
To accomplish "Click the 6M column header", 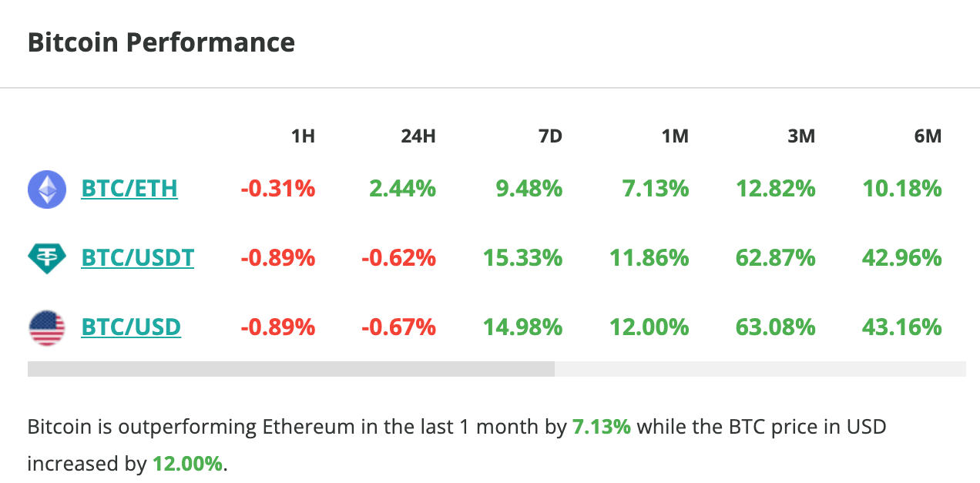I will [928, 136].
